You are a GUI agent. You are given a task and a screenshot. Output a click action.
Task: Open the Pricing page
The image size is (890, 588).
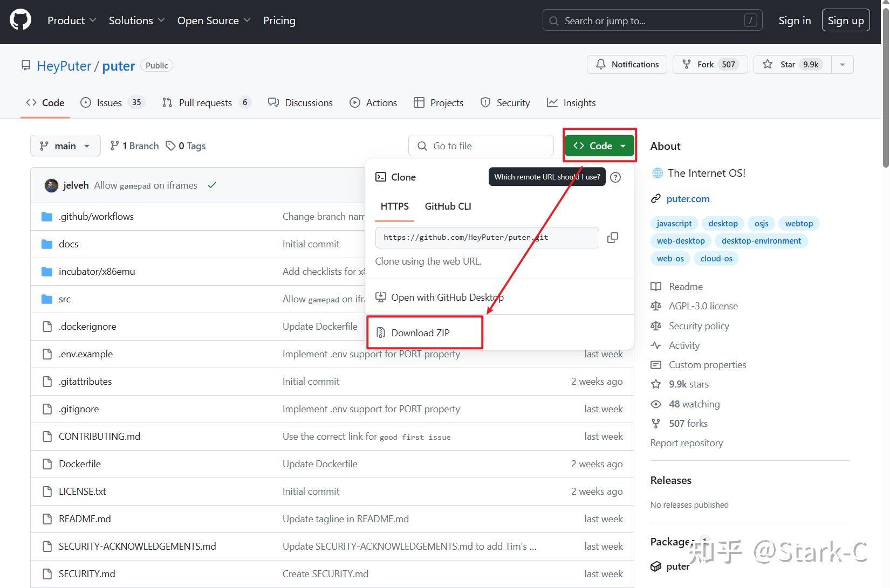[279, 20]
